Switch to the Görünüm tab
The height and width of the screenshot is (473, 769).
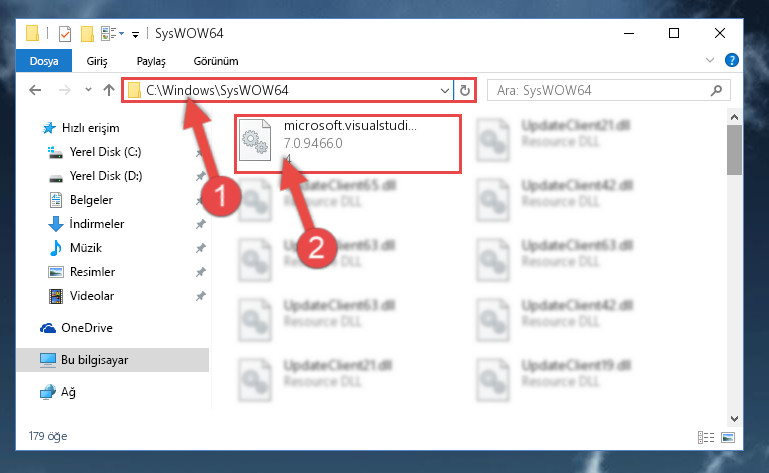(x=216, y=61)
